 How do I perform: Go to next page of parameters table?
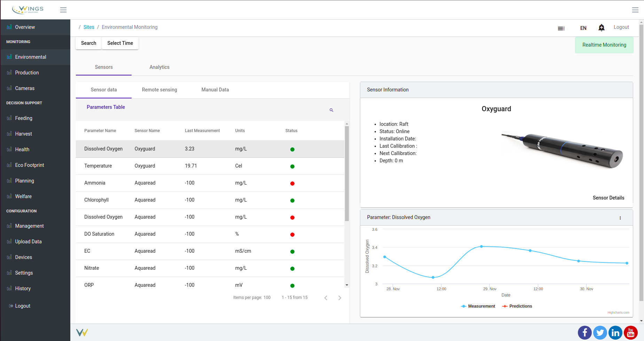coord(340,298)
